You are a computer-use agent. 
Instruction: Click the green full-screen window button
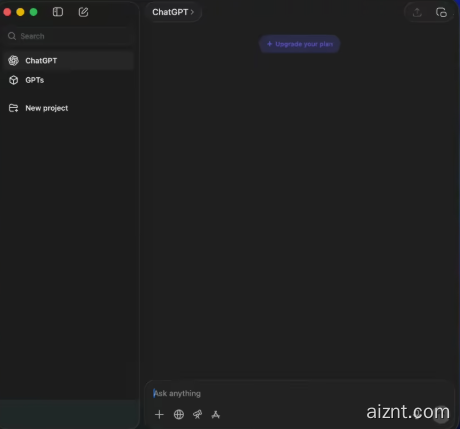(x=33, y=12)
